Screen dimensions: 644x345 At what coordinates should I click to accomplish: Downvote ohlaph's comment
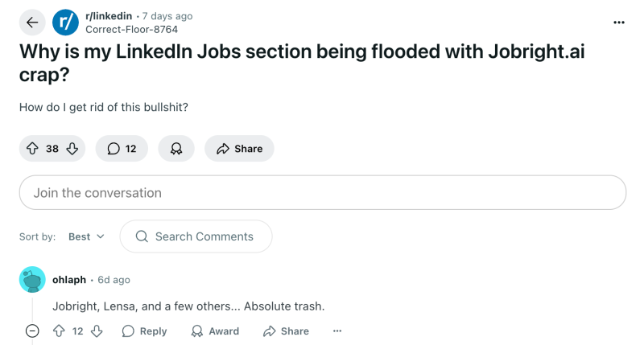[x=97, y=331]
